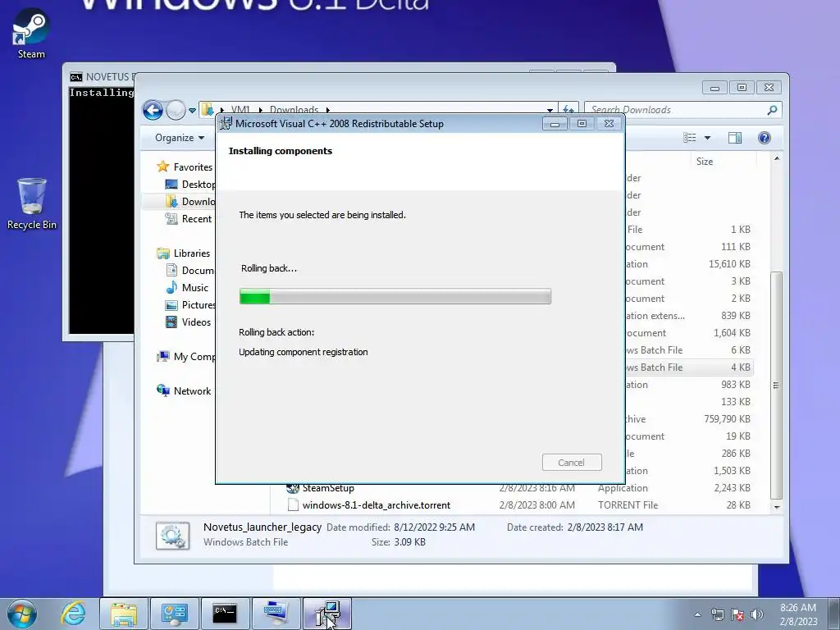This screenshot has width=840, height=630.
Task: Focus the Search Downloads field
Action: point(677,110)
